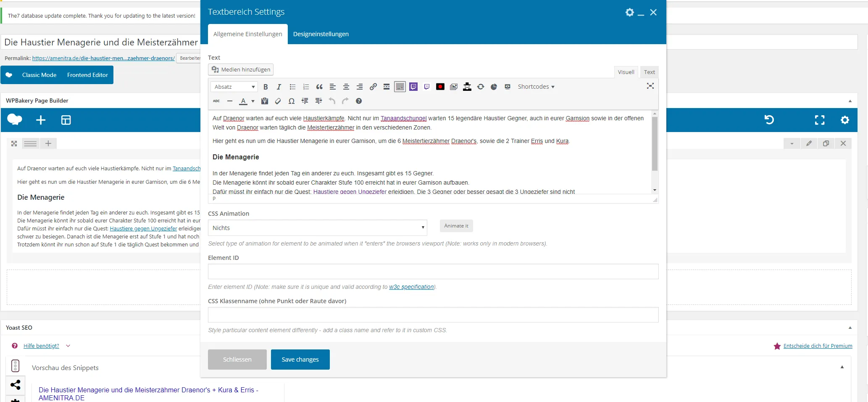Apply the current text color

243,101
